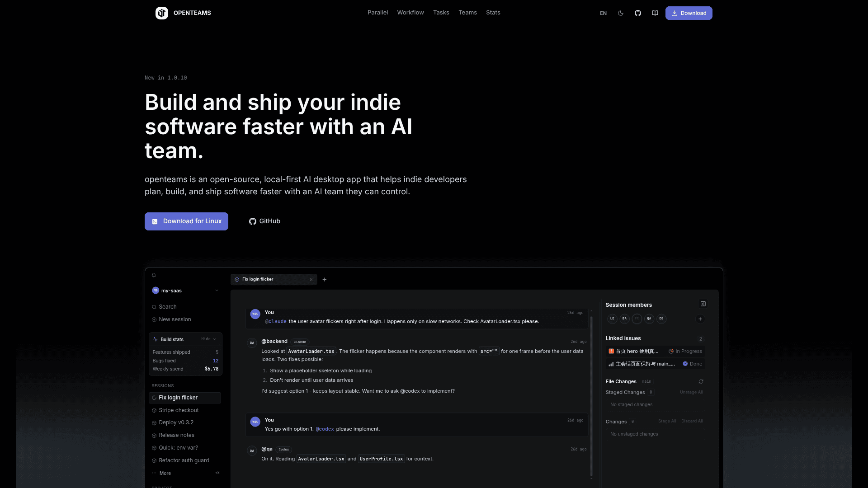This screenshot has width=868, height=488.
Task: Click the chat panel scrollbar
Action: click(591, 395)
